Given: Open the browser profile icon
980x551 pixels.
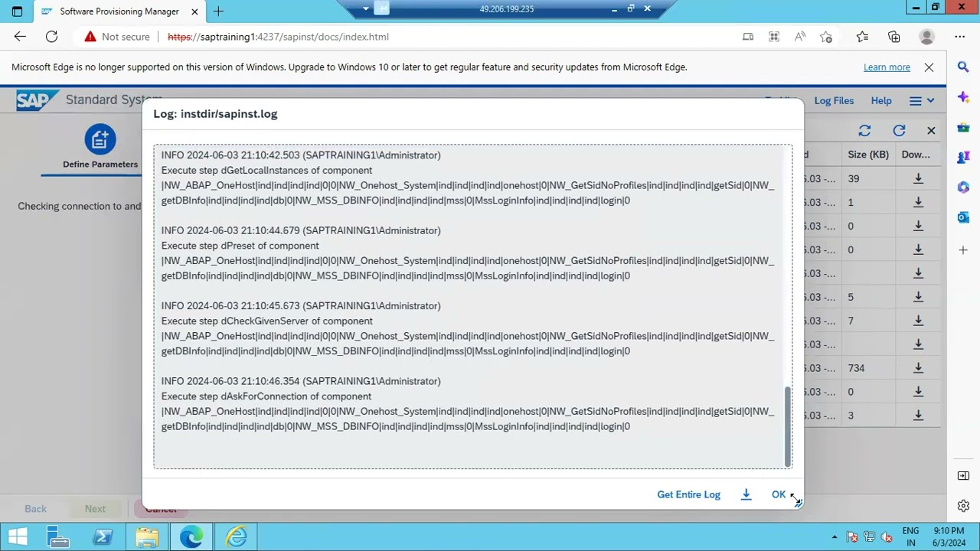Looking at the screenshot, I should tap(927, 37).
